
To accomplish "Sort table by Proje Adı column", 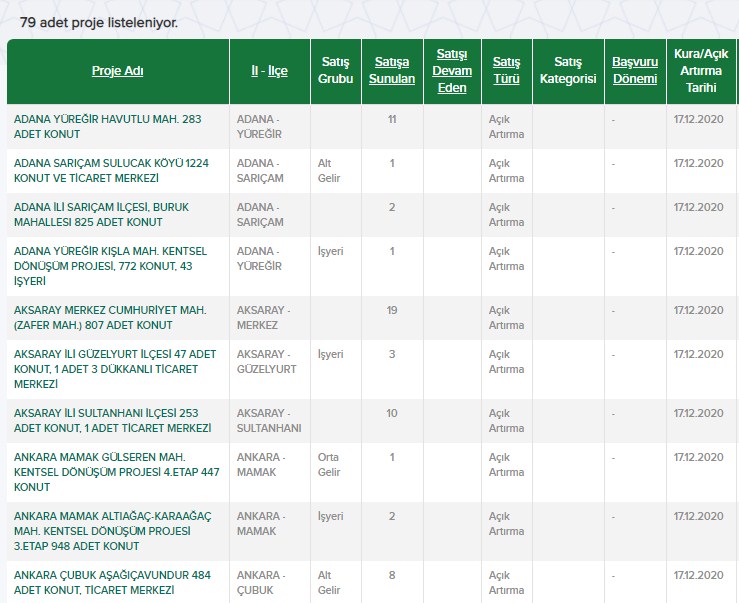I will coord(118,71).
